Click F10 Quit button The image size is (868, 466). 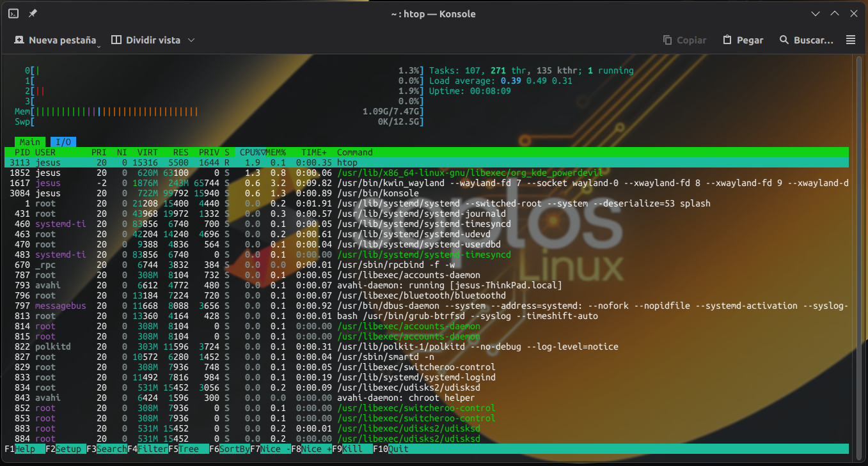click(x=391, y=449)
